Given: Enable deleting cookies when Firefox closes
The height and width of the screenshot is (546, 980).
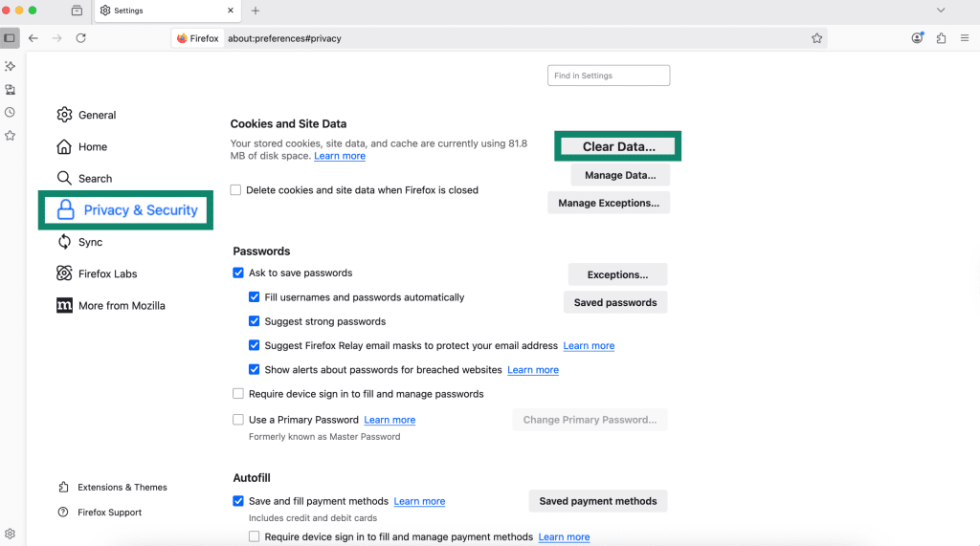Looking at the screenshot, I should click(x=236, y=190).
